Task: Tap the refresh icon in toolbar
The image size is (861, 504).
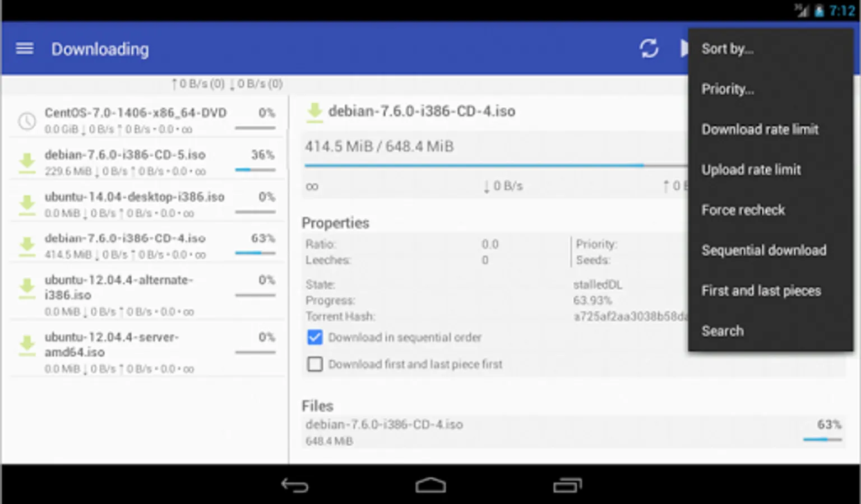Action: tap(649, 49)
